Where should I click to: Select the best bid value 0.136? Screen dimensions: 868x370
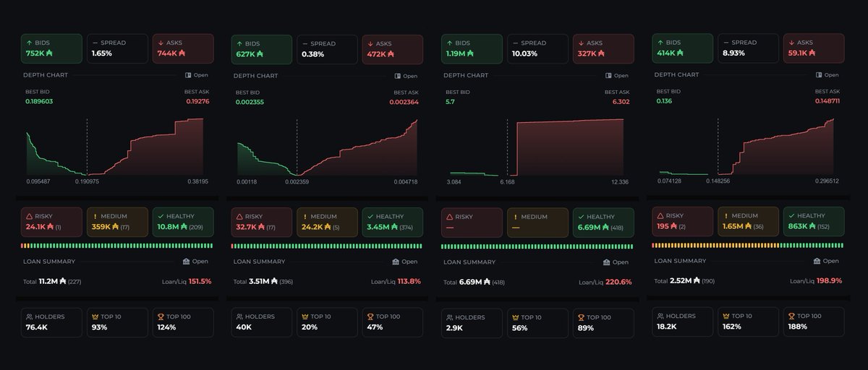click(664, 101)
